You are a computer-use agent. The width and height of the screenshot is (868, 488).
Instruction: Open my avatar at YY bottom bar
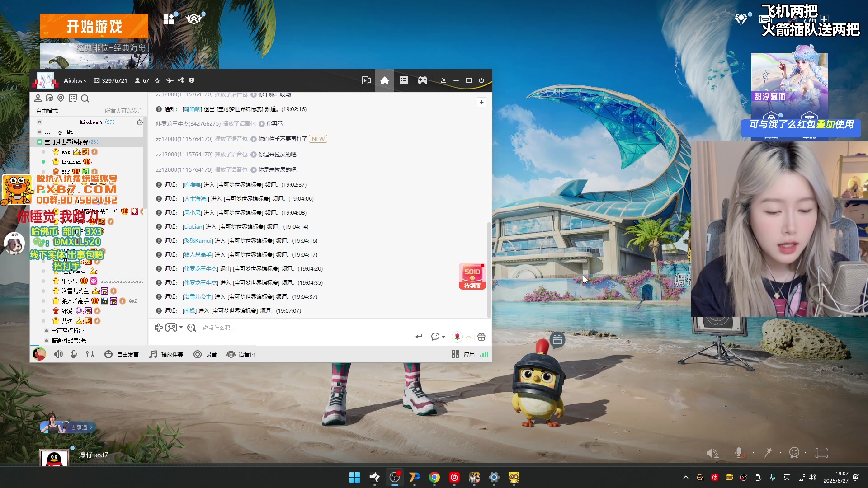point(39,354)
